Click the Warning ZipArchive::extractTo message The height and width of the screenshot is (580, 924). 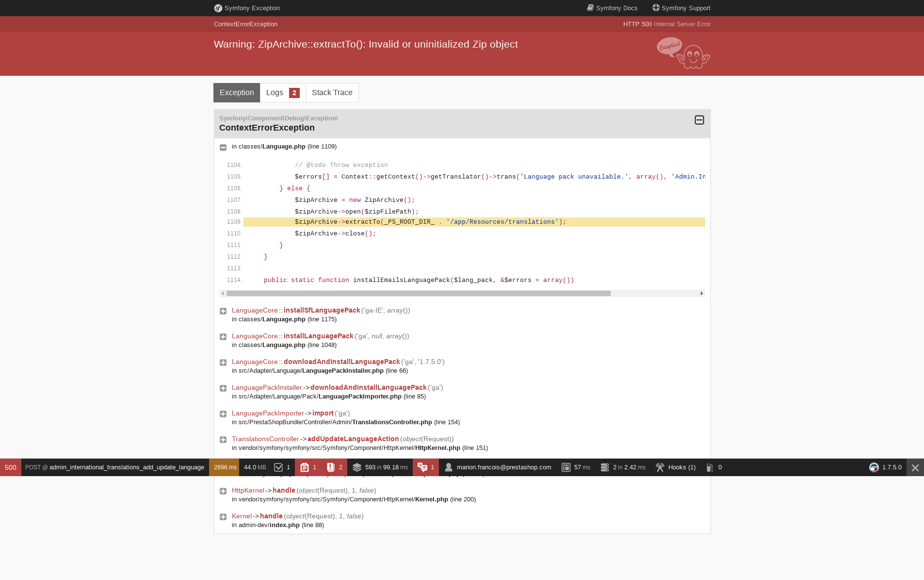coord(366,44)
